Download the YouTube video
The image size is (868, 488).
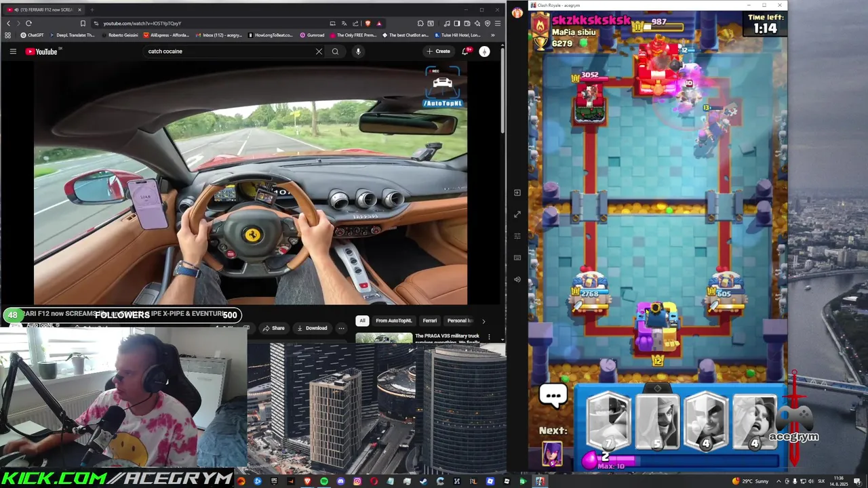[x=312, y=328]
